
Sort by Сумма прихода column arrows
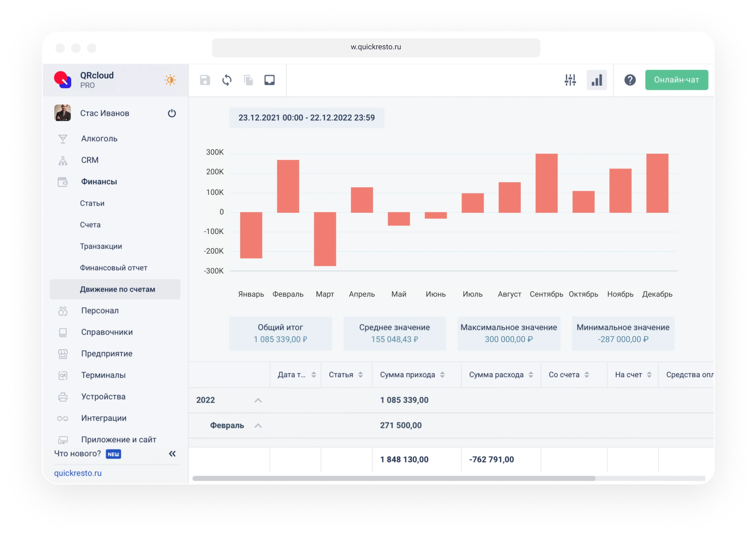442,375
